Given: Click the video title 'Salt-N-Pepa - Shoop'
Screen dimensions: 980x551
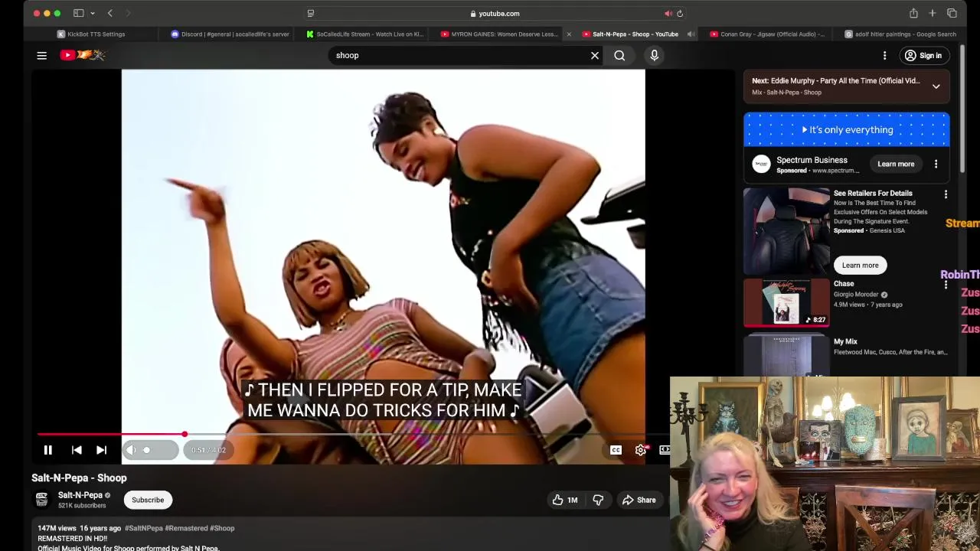Looking at the screenshot, I should (79, 478).
